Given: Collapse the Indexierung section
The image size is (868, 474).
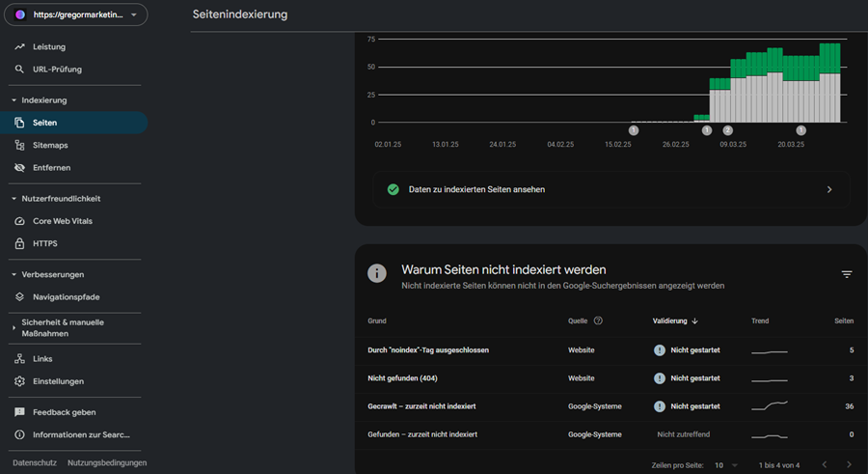Looking at the screenshot, I should click(x=14, y=100).
